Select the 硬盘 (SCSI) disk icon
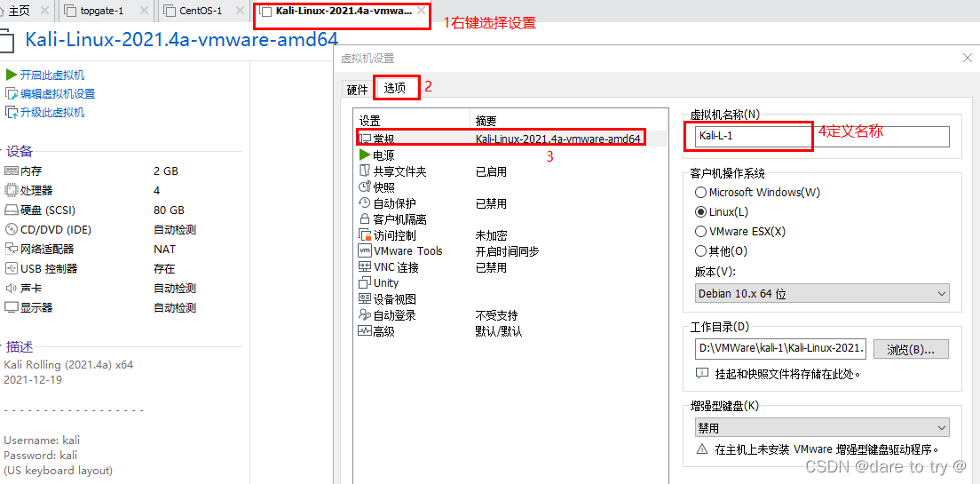 click(12, 210)
